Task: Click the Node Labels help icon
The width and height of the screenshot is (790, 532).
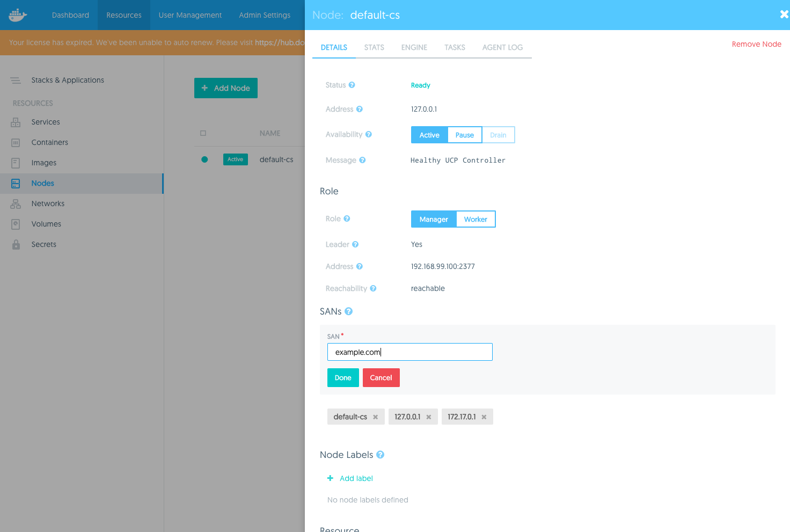Action: pos(380,455)
